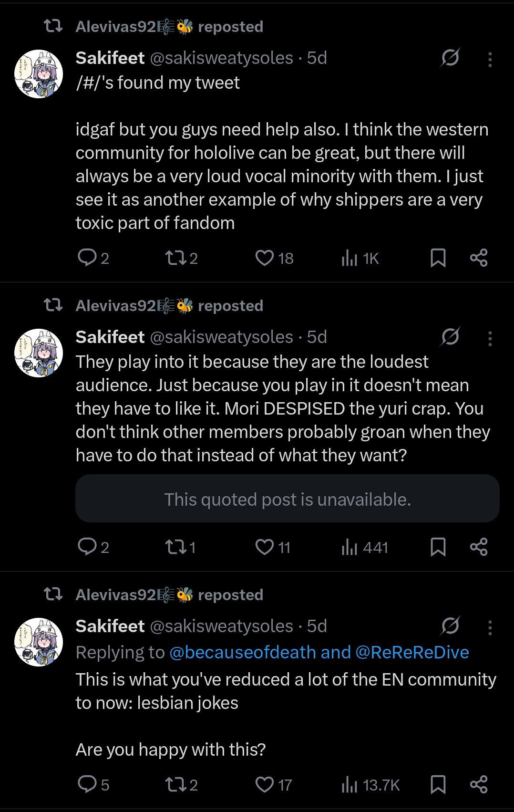The image size is (514, 812).
Task: View analytics showing 13.7K views
Action: click(x=370, y=785)
